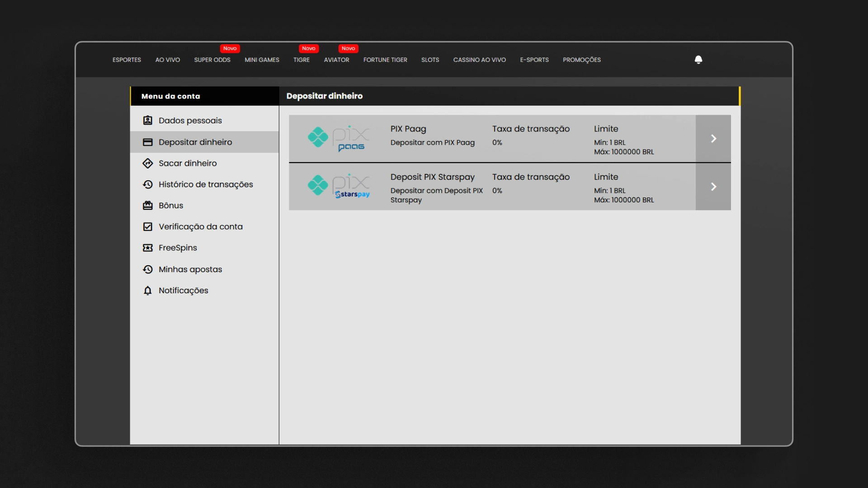Select Depositar dinheiro in account menu

[x=204, y=142]
